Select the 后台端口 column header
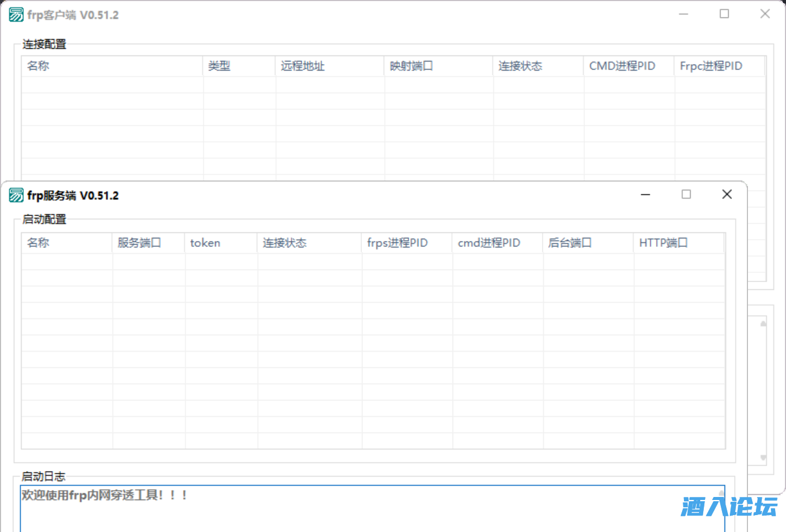Screen dimensions: 786x532 point(588,243)
